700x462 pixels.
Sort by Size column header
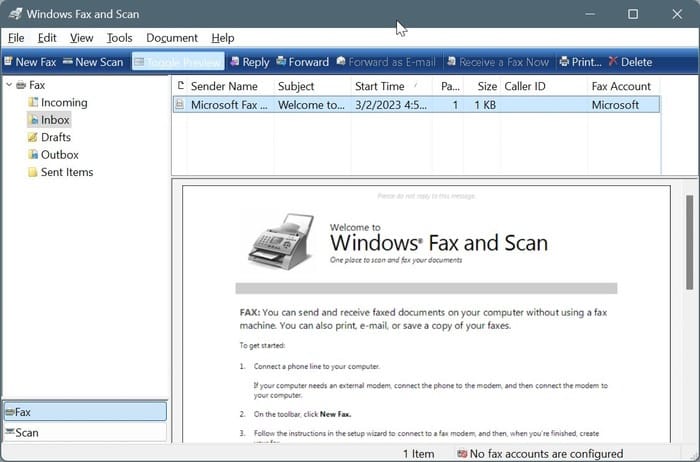pos(482,86)
